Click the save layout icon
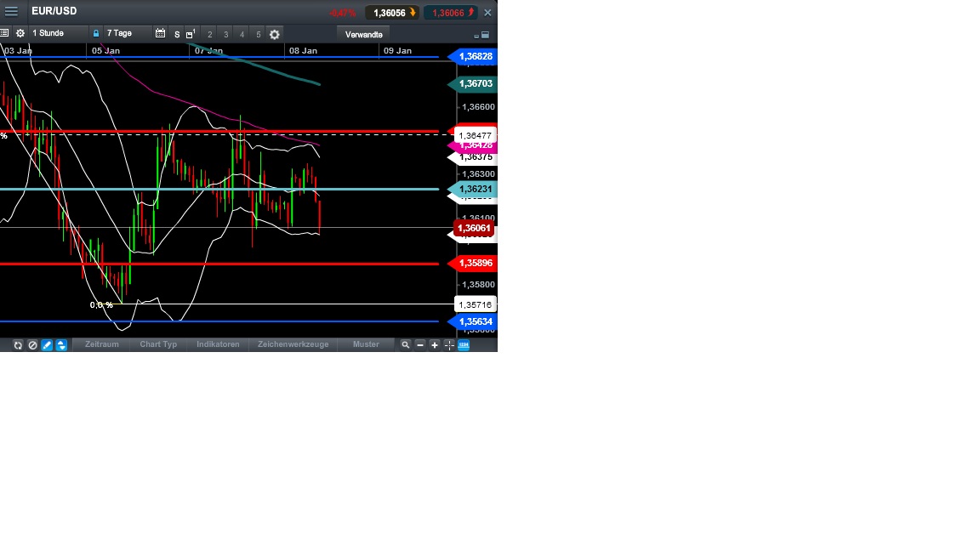The height and width of the screenshot is (551, 980). 187,34
